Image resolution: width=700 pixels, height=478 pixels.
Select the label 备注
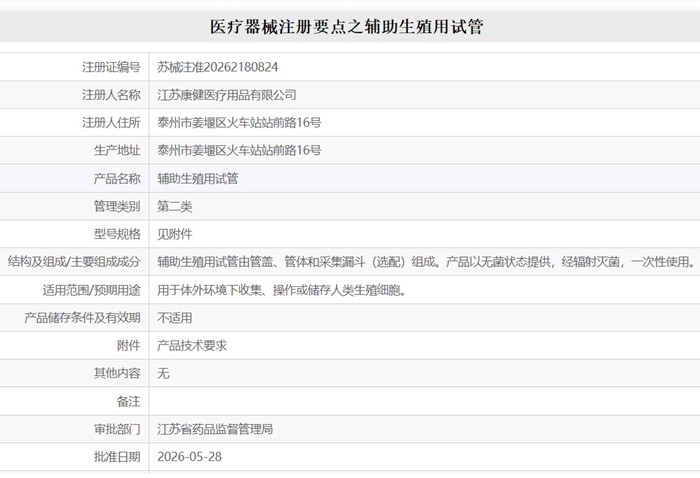tap(129, 401)
